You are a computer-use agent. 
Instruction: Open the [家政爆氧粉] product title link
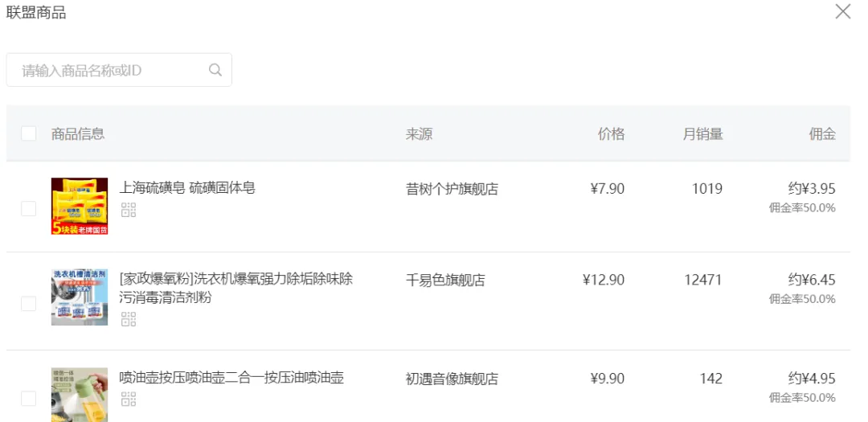[236, 288]
